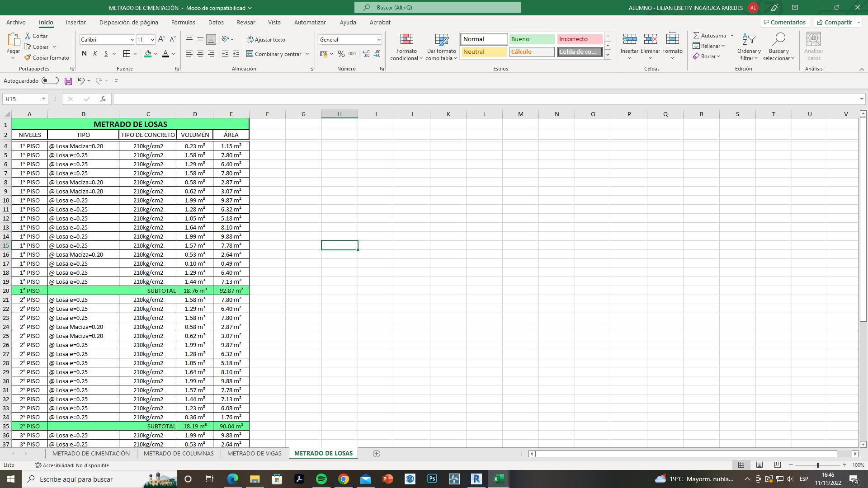Click the Save icon in quick access toolbar

point(68,81)
